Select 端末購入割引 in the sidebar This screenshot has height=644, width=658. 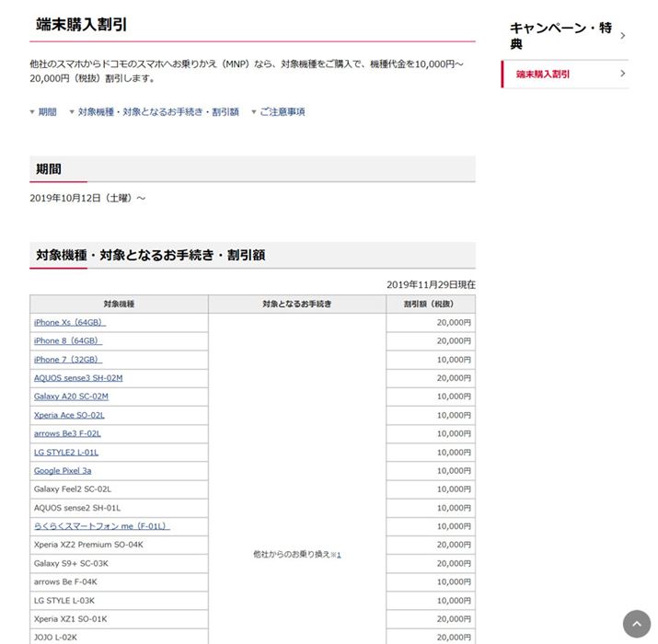pyautogui.click(x=543, y=74)
